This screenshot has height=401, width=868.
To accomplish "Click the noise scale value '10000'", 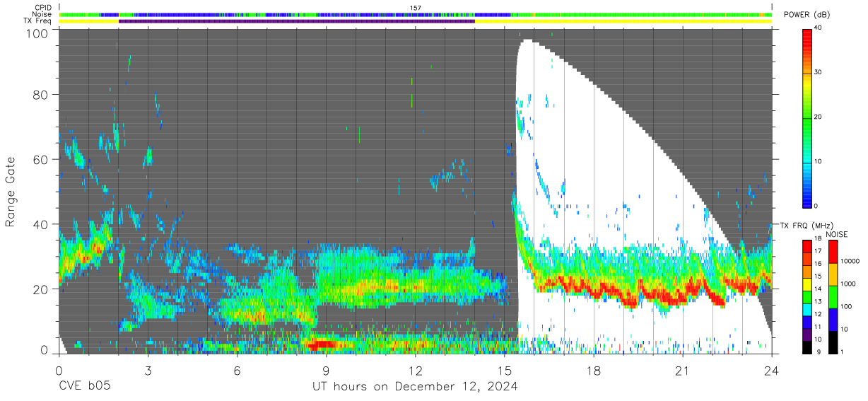I will click(x=850, y=261).
